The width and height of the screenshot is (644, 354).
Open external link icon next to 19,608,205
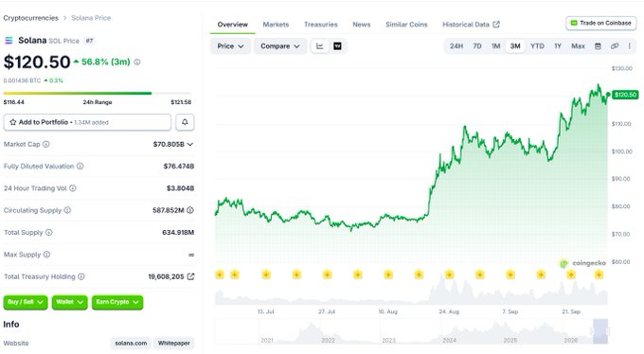tap(190, 276)
